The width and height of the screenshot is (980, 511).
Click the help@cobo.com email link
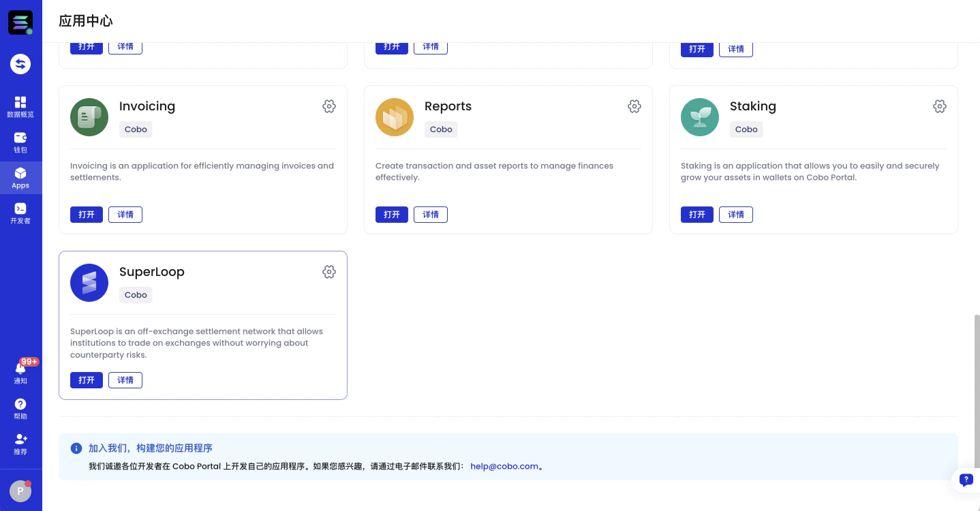tap(504, 467)
